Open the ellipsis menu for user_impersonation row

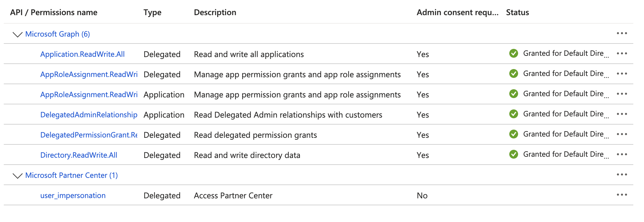622,195
